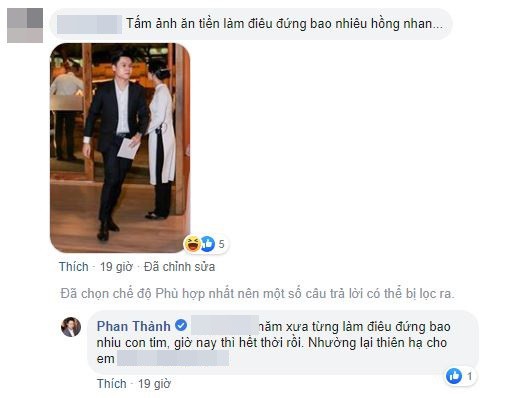Viewport: 512px width, 398px height.
Task: Open Phan Thành's profile avatar
Action: (x=71, y=327)
